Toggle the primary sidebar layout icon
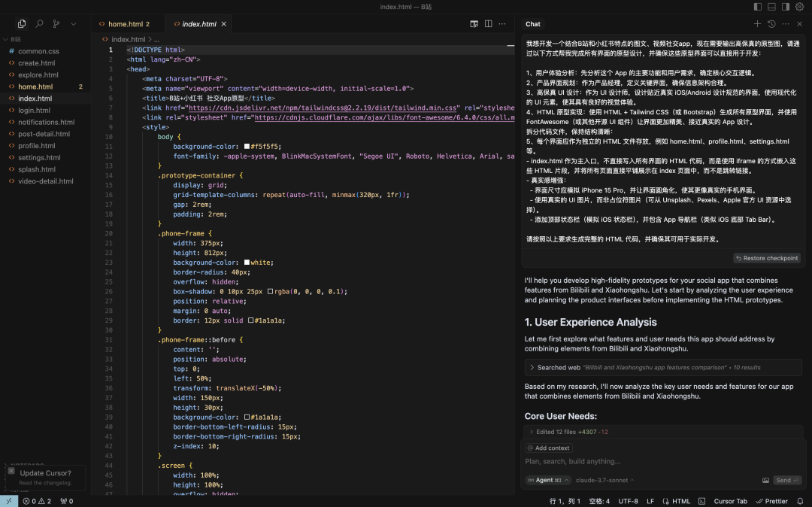This screenshot has width=812, height=507. coord(759,7)
